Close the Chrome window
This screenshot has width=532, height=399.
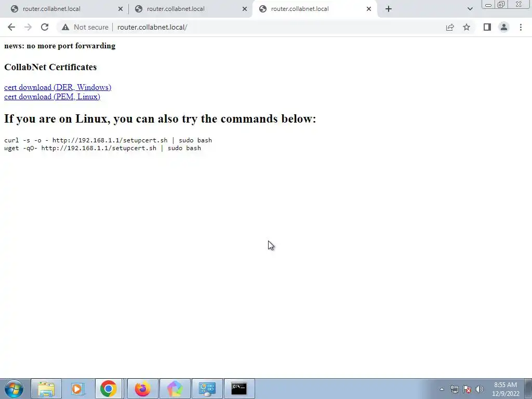pyautogui.click(x=519, y=5)
